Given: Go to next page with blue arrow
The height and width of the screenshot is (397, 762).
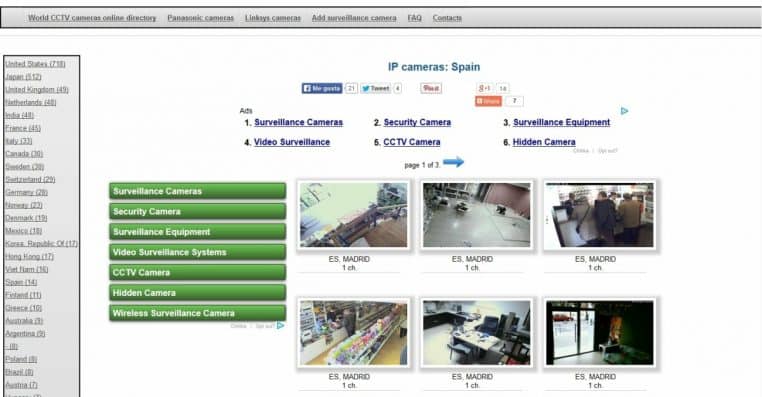Looking at the screenshot, I should click(x=453, y=162).
